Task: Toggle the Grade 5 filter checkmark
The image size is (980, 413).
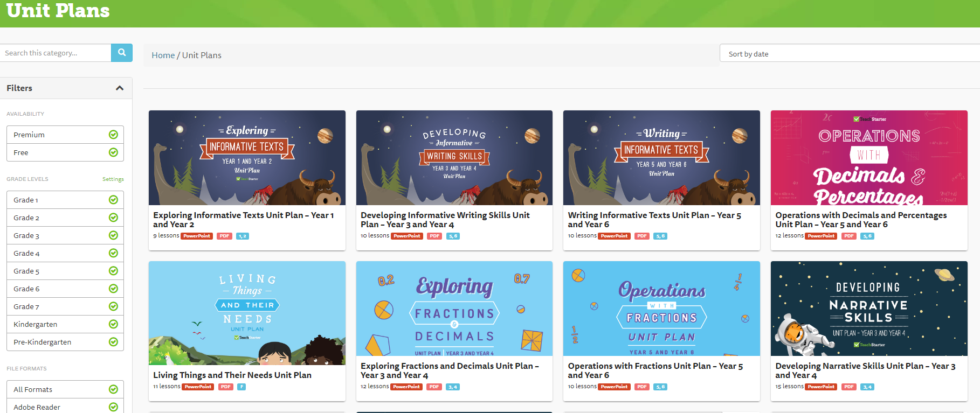Action: click(x=113, y=271)
